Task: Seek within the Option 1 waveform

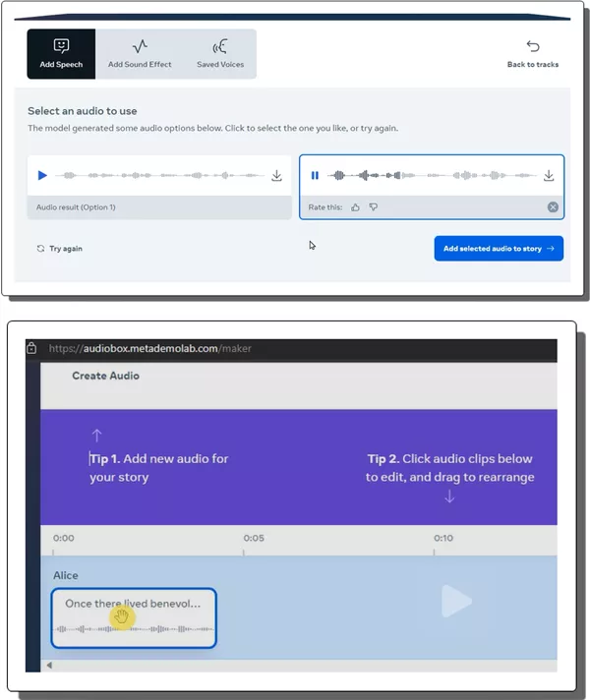Action: tap(159, 175)
